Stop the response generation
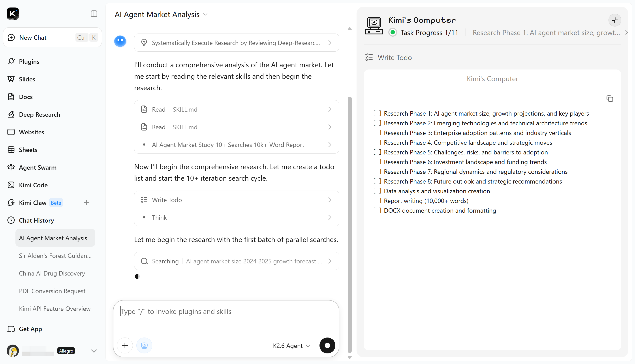Image resolution: width=635 pixels, height=364 pixels. [x=327, y=345]
